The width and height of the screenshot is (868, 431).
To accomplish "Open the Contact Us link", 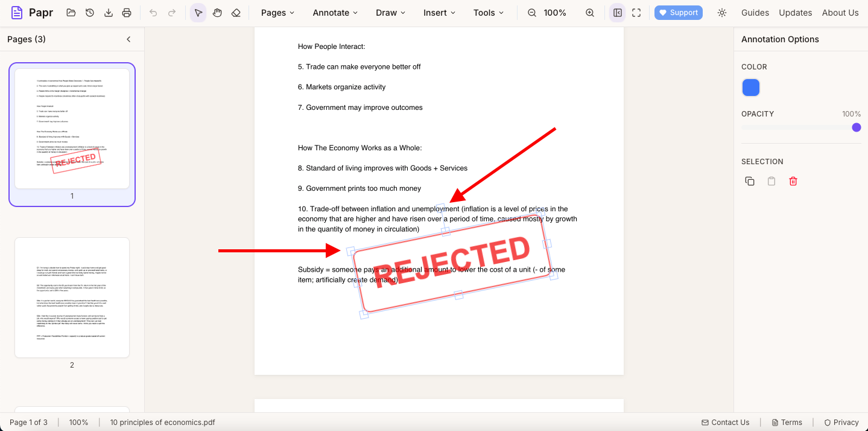I will click(725, 422).
